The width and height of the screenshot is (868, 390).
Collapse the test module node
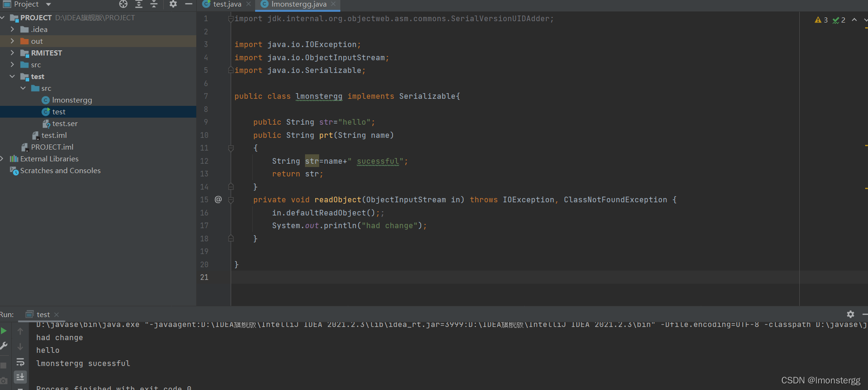[x=12, y=76]
